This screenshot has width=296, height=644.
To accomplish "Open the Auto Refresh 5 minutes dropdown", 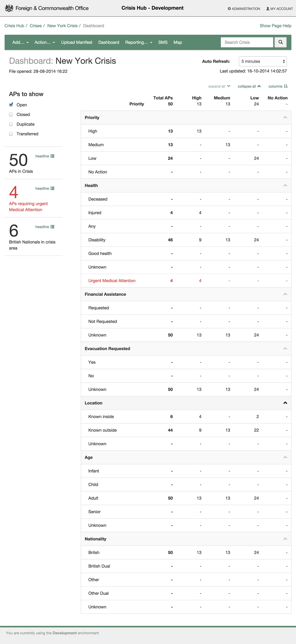I will [263, 62].
